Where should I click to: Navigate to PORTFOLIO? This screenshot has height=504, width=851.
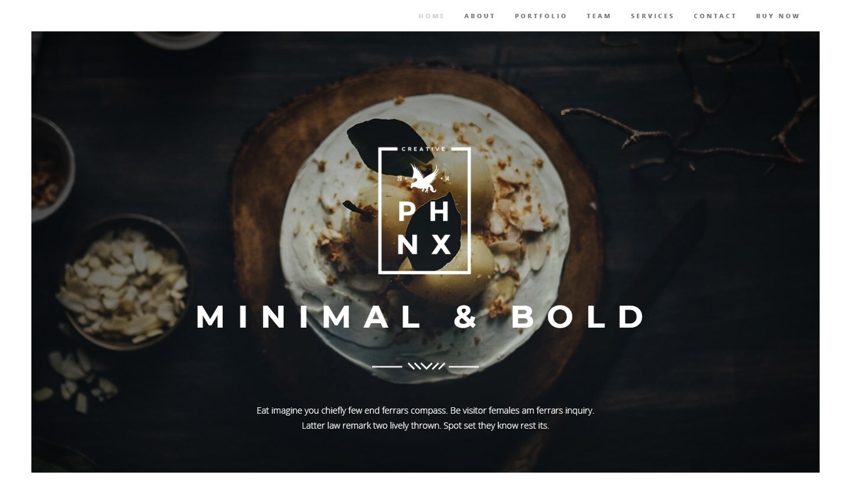(541, 16)
